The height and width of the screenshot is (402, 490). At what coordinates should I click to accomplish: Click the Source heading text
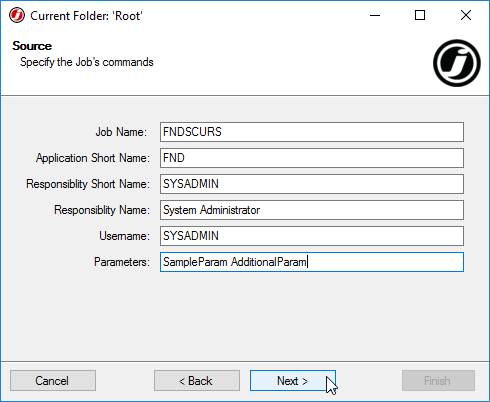pyautogui.click(x=32, y=46)
